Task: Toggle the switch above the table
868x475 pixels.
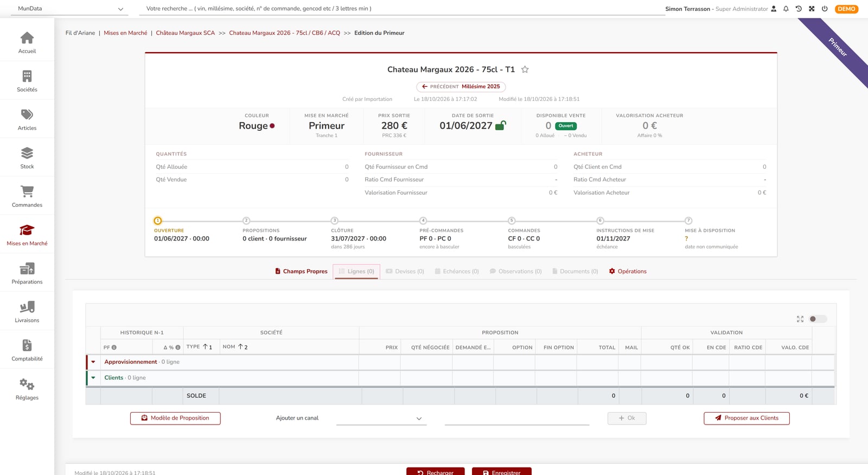Action: click(x=818, y=319)
